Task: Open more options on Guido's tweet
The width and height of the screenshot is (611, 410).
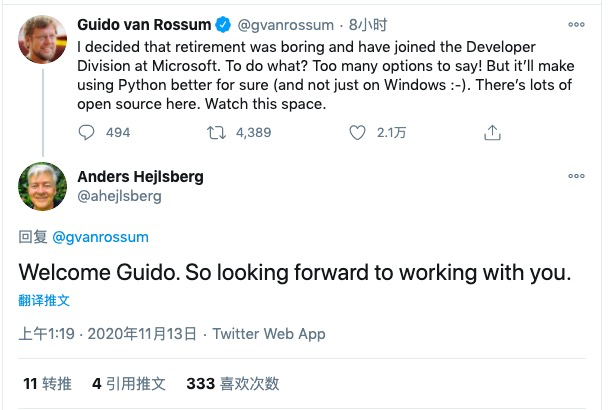Action: pyautogui.click(x=576, y=23)
